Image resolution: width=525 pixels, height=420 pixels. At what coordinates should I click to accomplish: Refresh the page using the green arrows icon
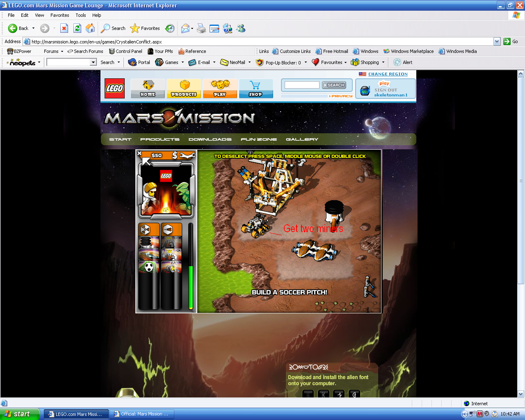click(77, 28)
